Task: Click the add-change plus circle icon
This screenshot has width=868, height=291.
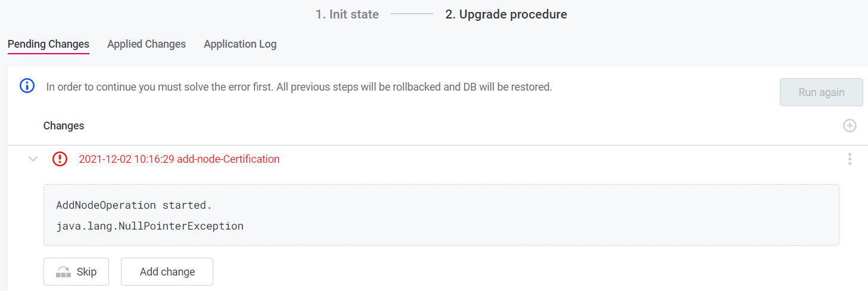Action: 850,126
